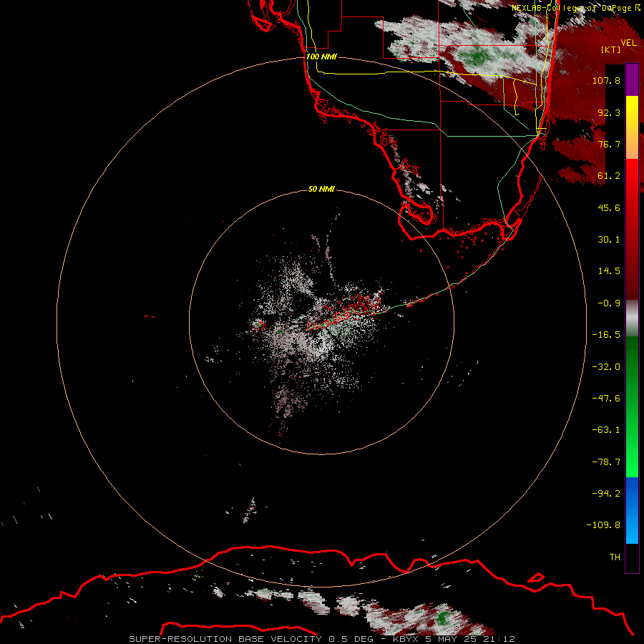This screenshot has height=644, width=644.
Task: Click the 107.8 legend value
Action: click(606, 80)
